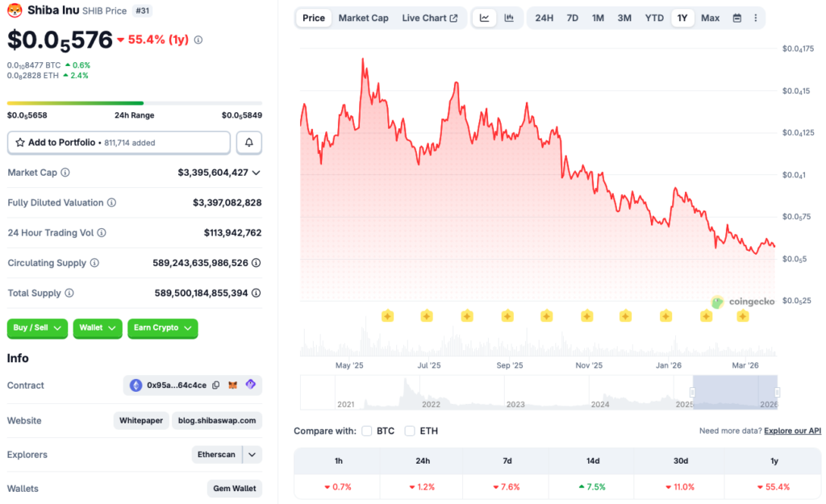Click Add to Portfolio button

[x=119, y=143]
